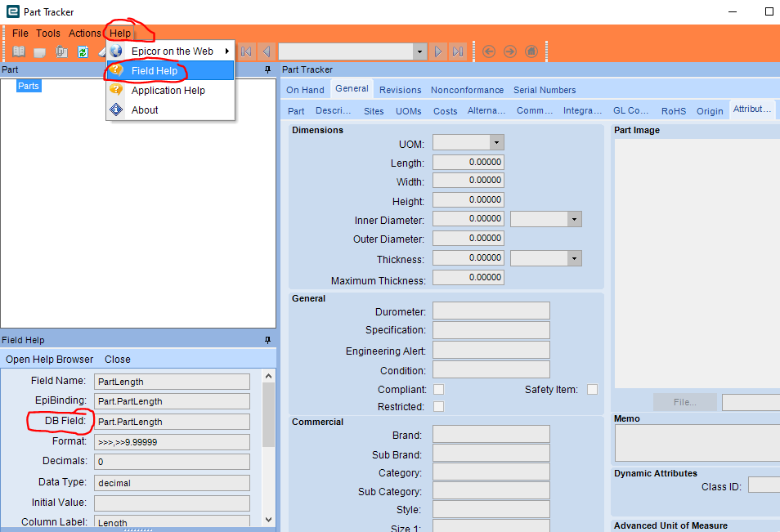Click Open Help Browser
The width and height of the screenshot is (780, 532).
tap(49, 359)
